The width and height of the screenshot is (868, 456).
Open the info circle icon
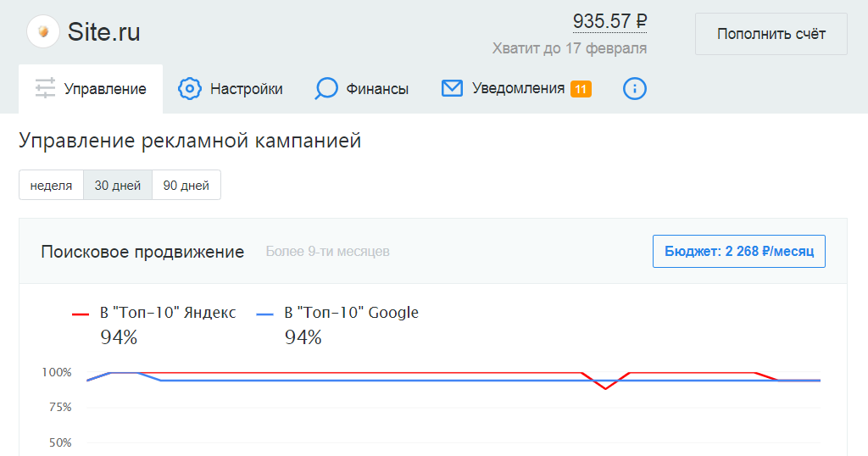pos(634,88)
